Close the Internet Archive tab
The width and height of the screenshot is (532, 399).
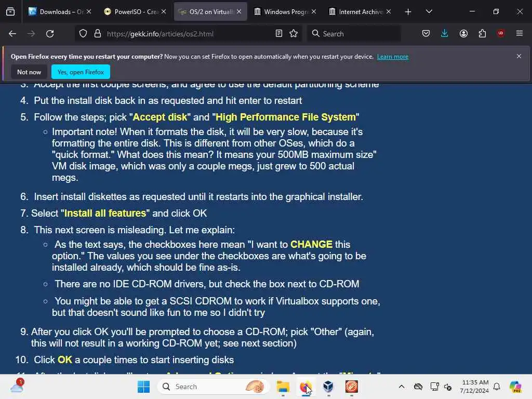pos(389,11)
